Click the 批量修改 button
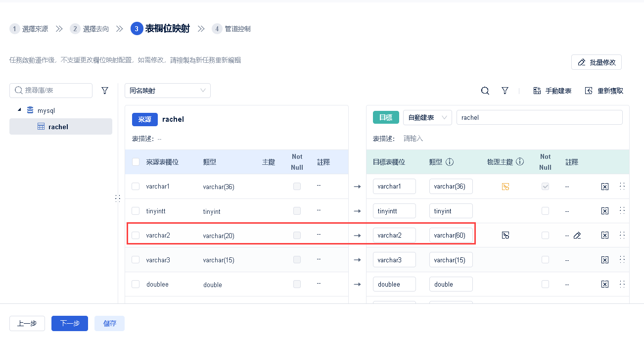Viewport: 644px width, 343px height. point(597,62)
